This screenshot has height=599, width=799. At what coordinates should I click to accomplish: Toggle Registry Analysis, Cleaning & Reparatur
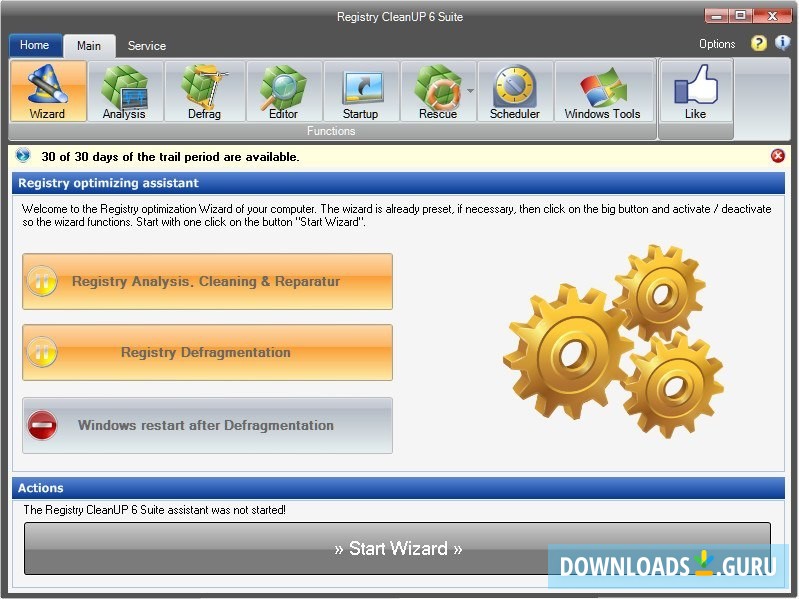(207, 281)
